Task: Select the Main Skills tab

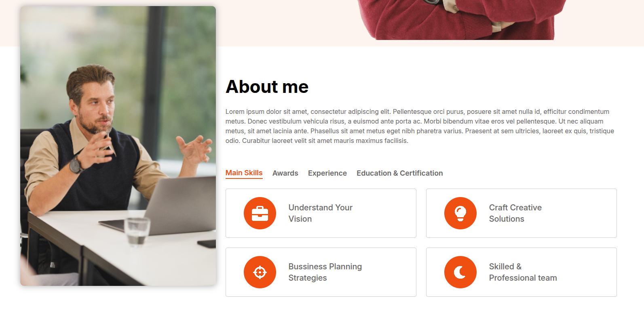Action: click(244, 173)
